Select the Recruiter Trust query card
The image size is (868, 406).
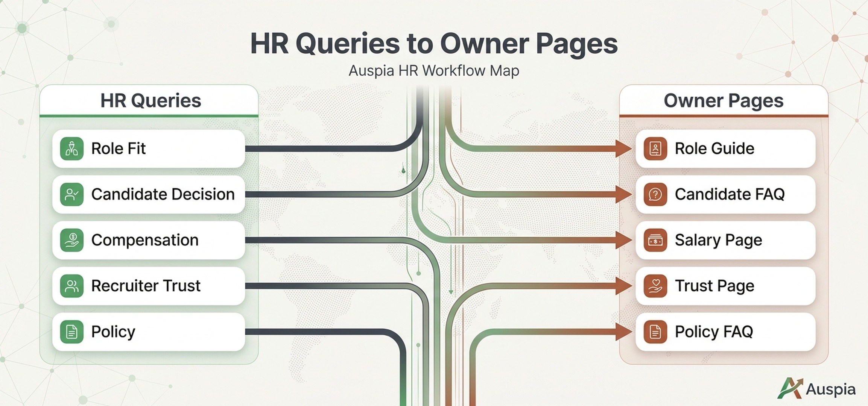pos(149,286)
